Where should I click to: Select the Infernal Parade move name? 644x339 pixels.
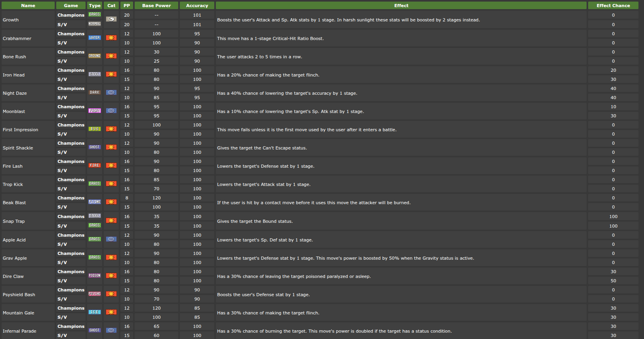click(x=19, y=331)
